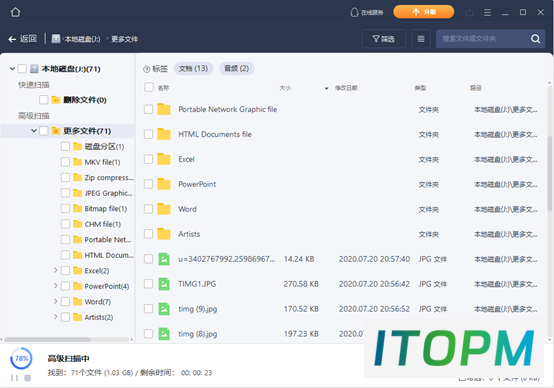Viewport: 554px width, 388px height.
Task: Sort by modified date column header
Action: pyautogui.click(x=346, y=88)
